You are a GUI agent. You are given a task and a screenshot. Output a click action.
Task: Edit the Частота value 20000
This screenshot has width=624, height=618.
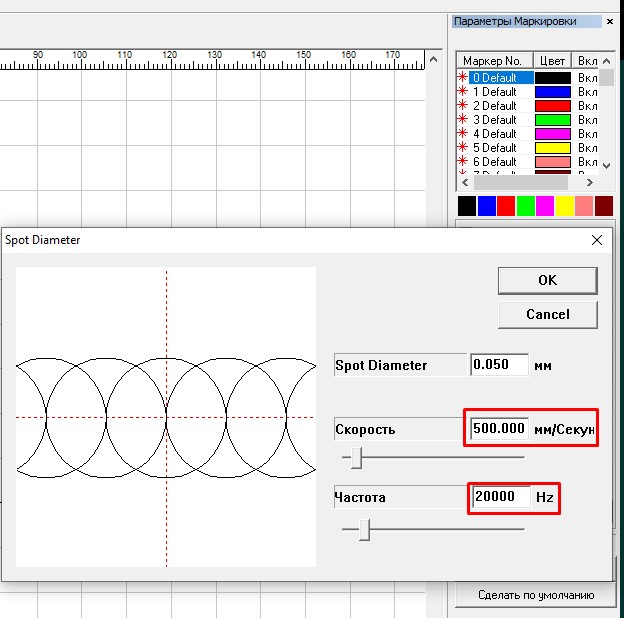pyautogui.click(x=501, y=497)
